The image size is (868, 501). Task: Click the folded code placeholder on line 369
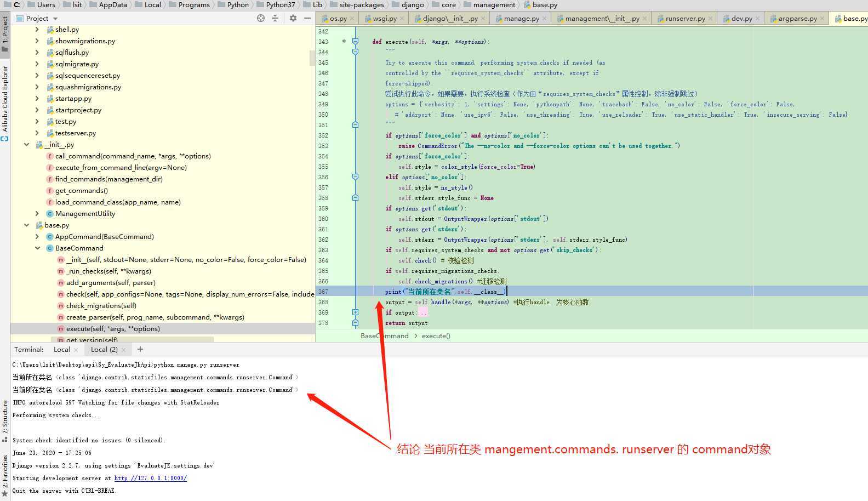tap(422, 312)
